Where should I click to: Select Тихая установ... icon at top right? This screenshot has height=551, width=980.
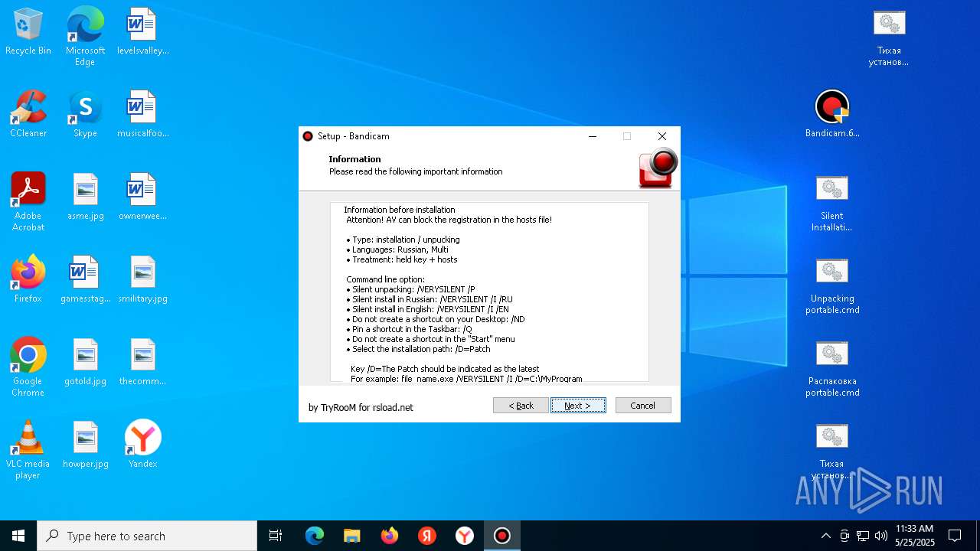pos(889,37)
